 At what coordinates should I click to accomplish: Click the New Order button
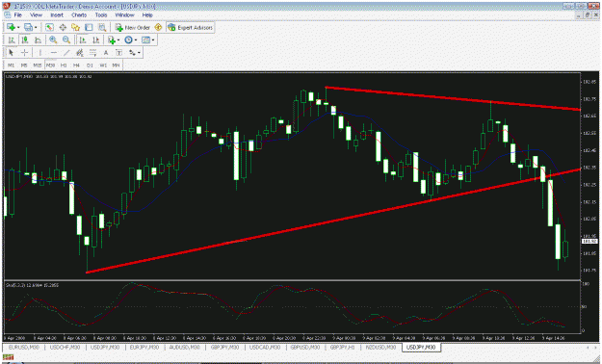click(133, 27)
